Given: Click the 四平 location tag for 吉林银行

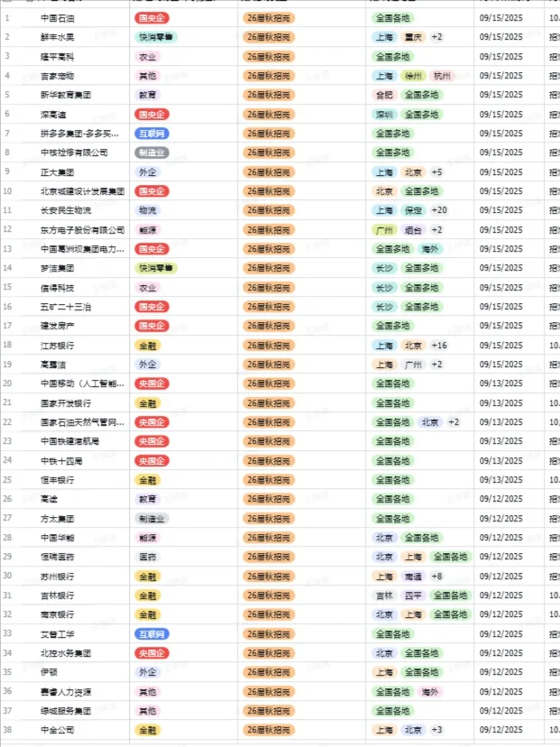Looking at the screenshot, I should click(413, 595).
